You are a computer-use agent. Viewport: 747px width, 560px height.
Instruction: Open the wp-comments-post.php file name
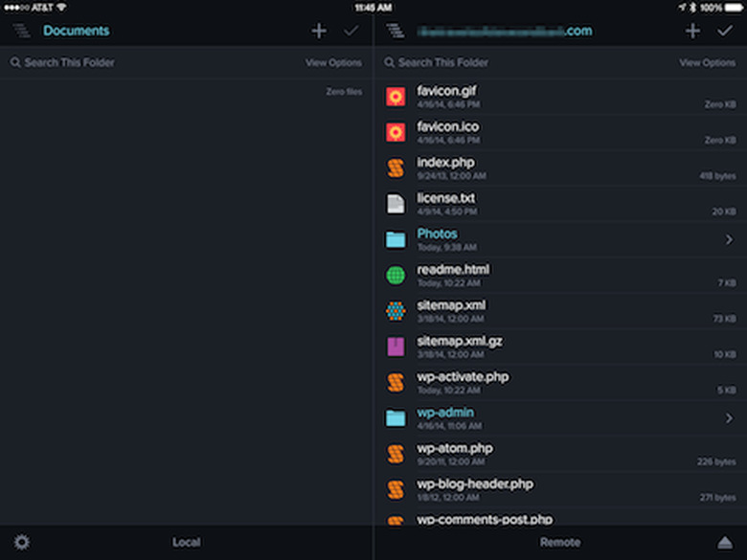pyautogui.click(x=485, y=519)
